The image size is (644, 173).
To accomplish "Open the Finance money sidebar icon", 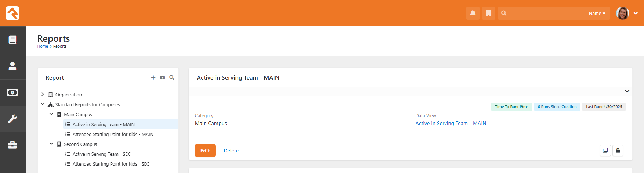I will click(12, 92).
